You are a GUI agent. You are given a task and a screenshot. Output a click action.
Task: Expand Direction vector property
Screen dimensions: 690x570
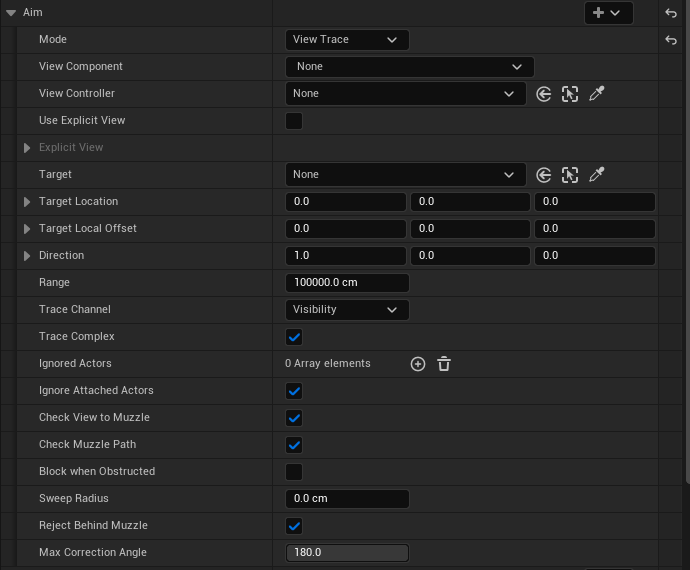[x=27, y=256]
